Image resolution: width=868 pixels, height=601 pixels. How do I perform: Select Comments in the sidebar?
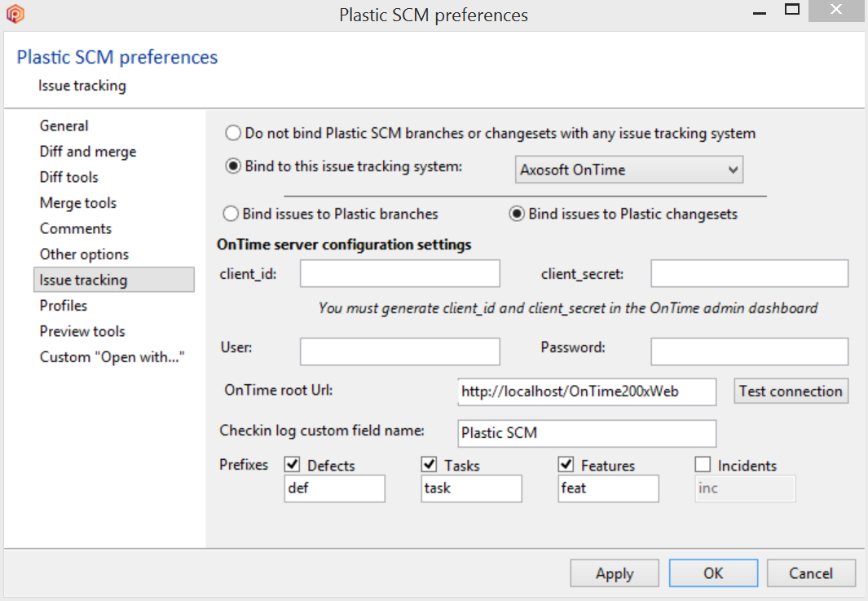tap(76, 228)
